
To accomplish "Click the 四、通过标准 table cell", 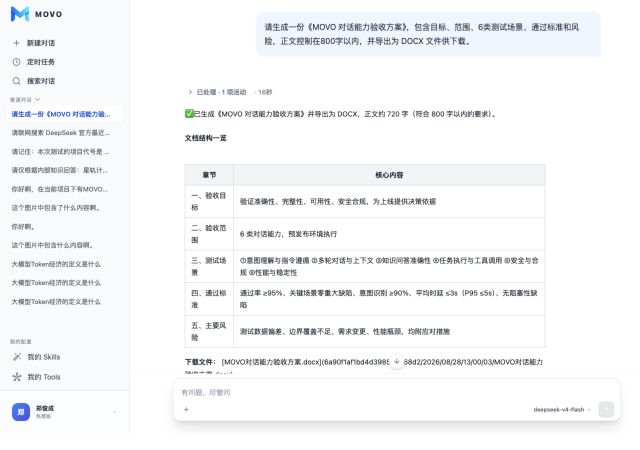I will 209,299.
